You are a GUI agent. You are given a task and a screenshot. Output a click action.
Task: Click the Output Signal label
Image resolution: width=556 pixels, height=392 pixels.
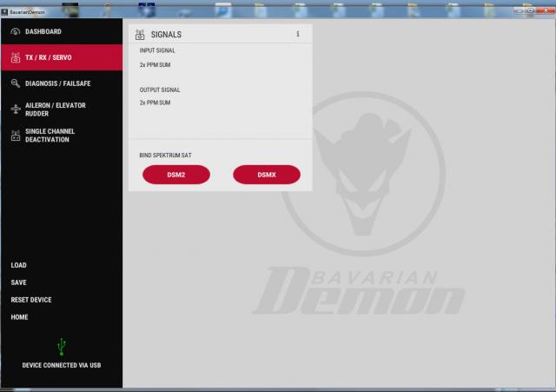pyautogui.click(x=160, y=90)
